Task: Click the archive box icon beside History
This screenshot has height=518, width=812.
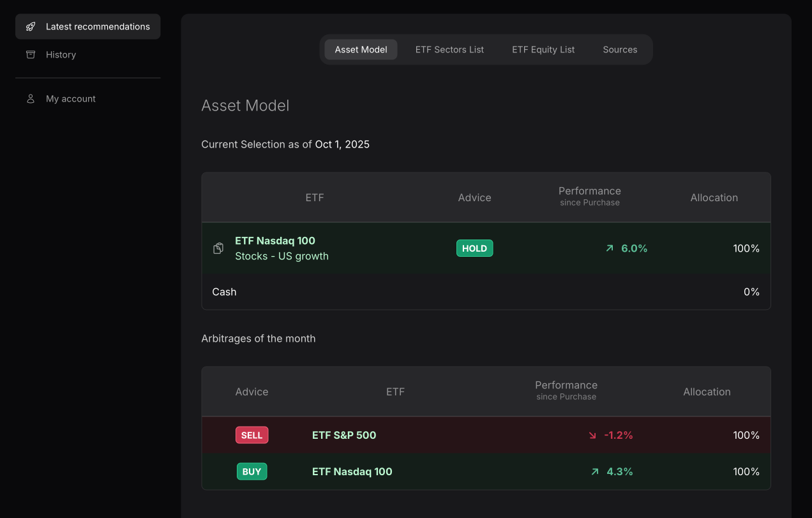Action: (x=30, y=55)
